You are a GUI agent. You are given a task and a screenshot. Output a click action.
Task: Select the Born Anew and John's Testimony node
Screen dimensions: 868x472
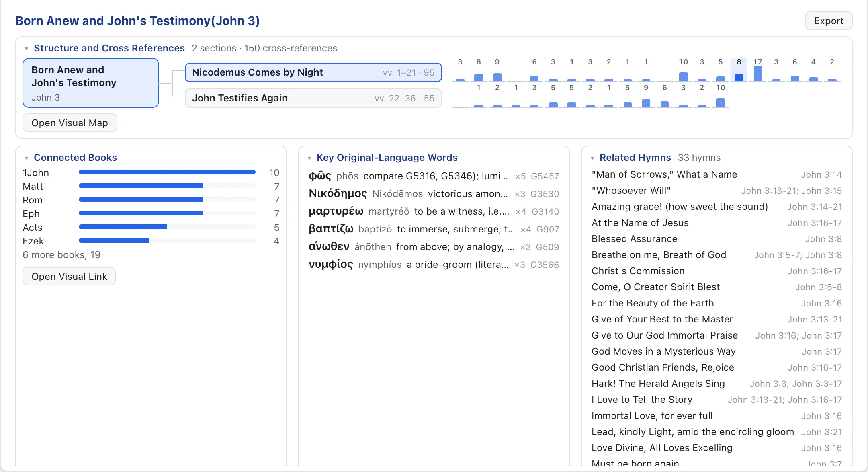coord(91,83)
